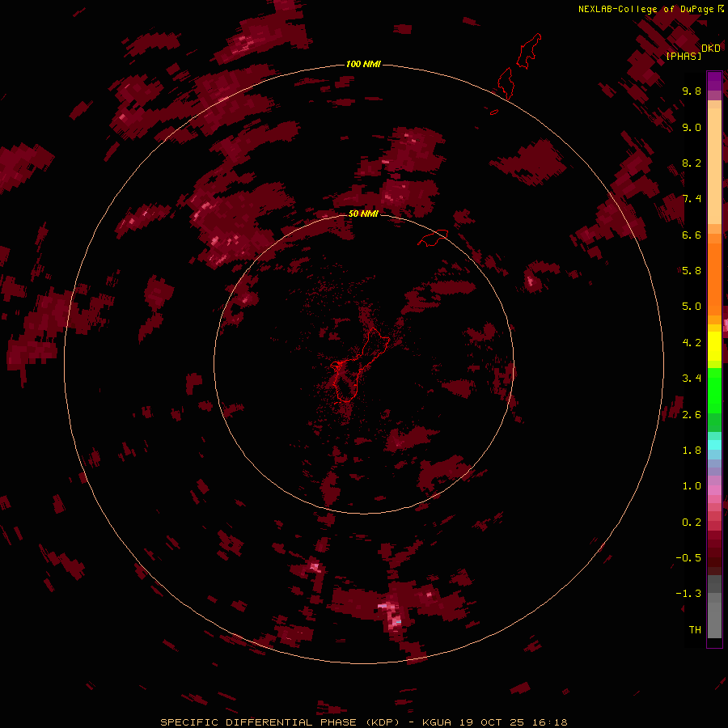Click the NEXLAB-College of DuPage credit text

[x=650, y=9]
